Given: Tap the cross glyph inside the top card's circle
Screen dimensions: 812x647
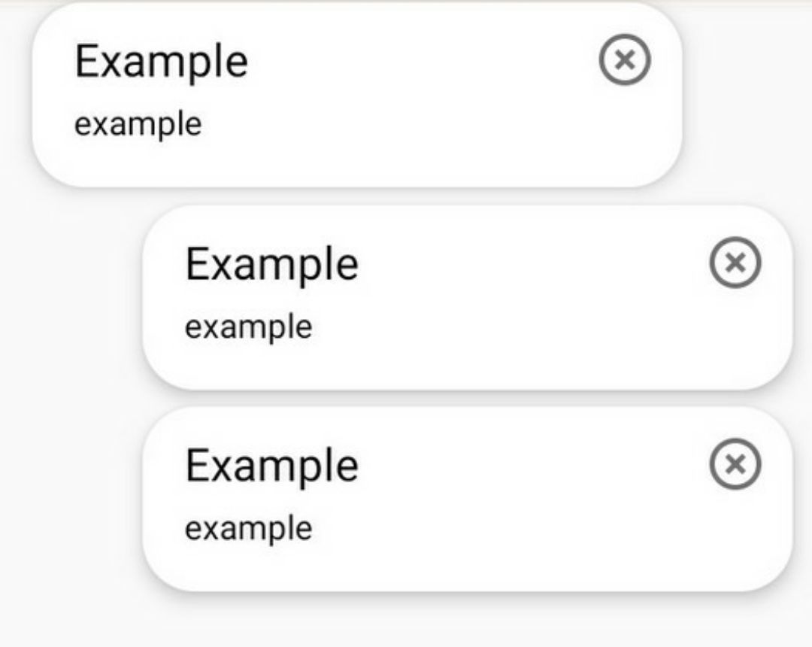Looking at the screenshot, I should (625, 59).
